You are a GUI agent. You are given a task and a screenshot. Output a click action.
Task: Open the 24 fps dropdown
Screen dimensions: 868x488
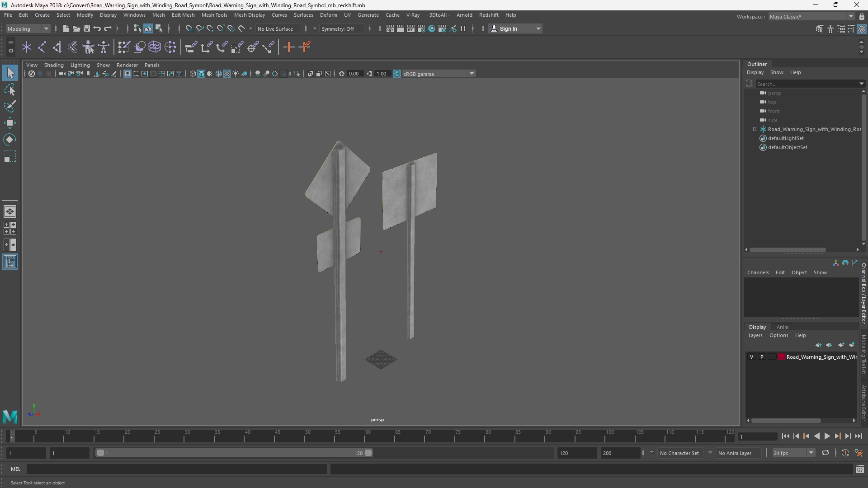[x=793, y=453]
